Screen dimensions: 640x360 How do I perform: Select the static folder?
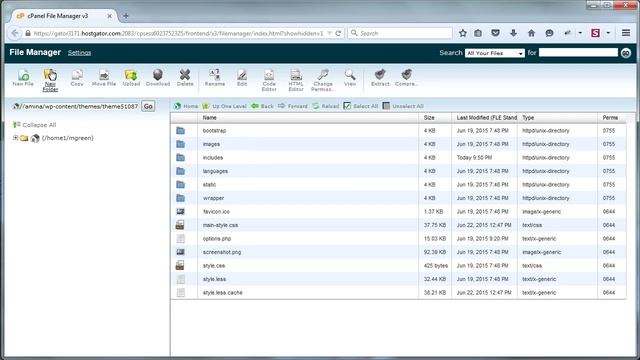398,184
